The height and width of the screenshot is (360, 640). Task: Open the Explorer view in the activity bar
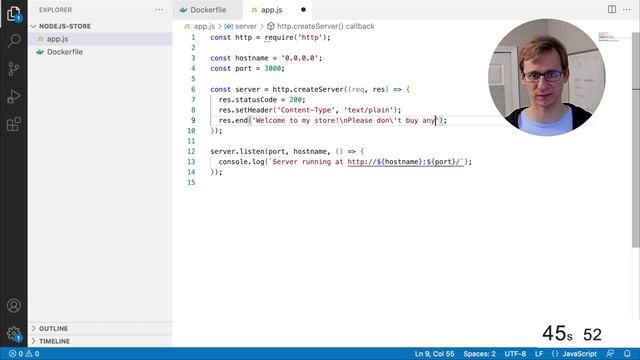tap(13, 13)
